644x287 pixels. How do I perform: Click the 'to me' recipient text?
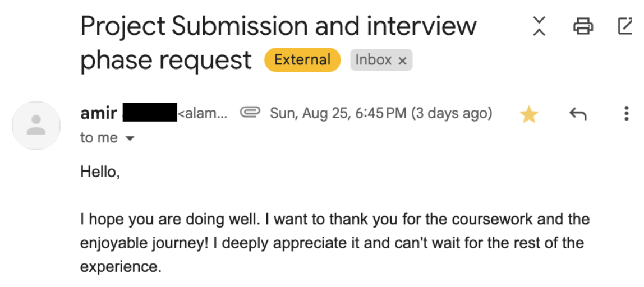[x=99, y=138]
